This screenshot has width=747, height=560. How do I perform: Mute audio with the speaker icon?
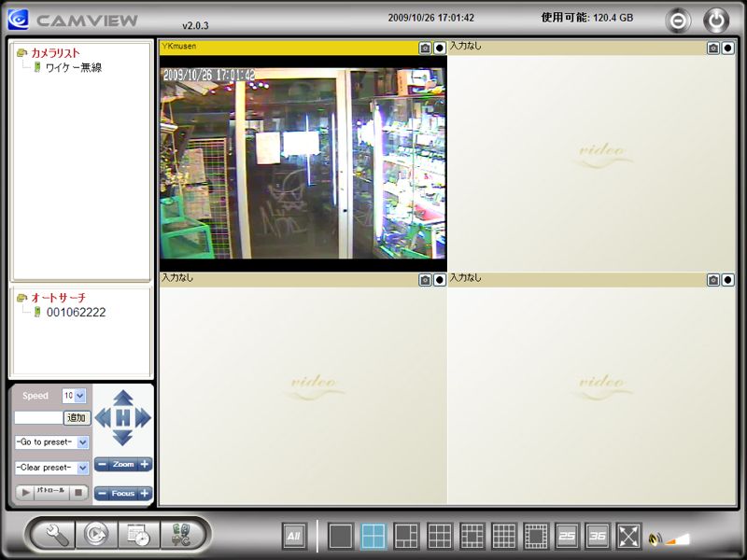click(655, 539)
